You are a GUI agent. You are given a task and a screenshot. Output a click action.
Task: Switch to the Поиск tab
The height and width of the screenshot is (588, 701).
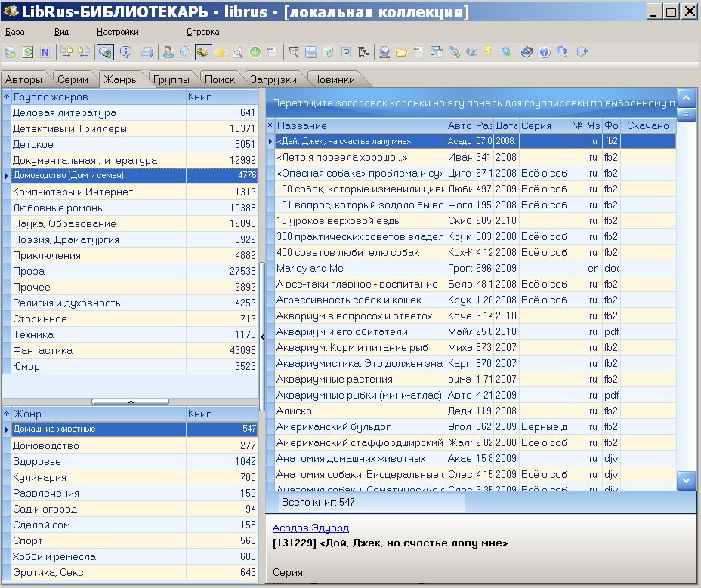pos(219,79)
